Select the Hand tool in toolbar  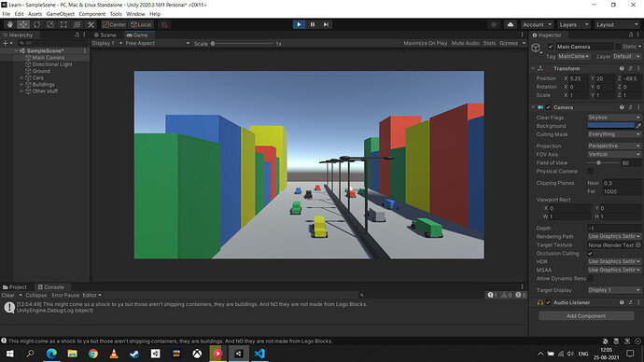pyautogui.click(x=10, y=24)
